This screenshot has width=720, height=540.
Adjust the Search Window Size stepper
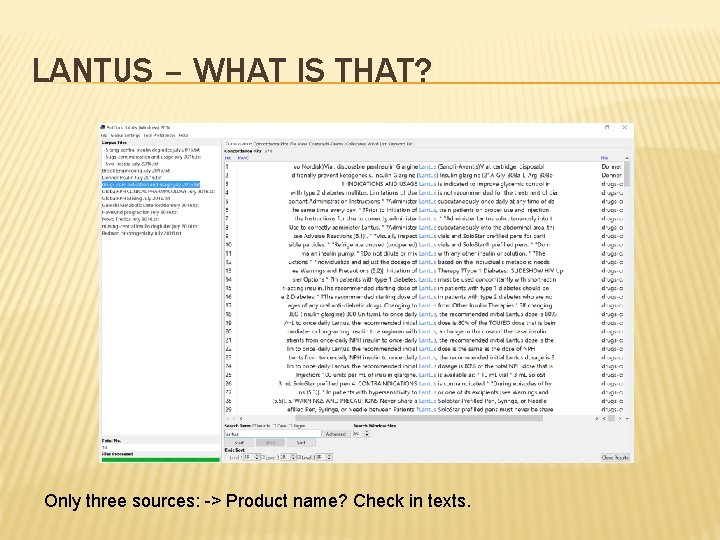click(366, 433)
